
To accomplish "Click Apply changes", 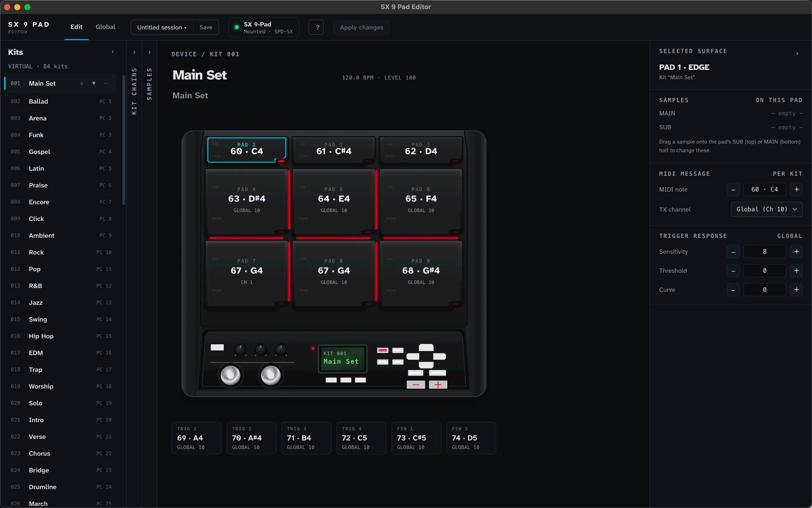I will (361, 27).
